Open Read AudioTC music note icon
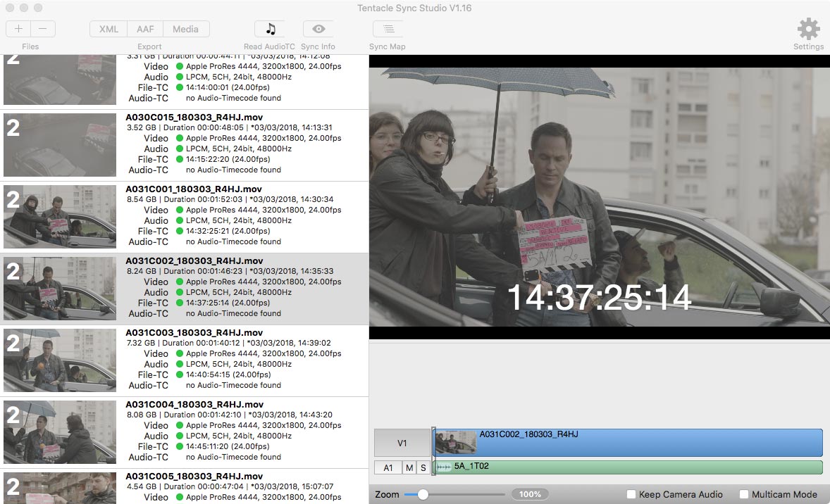Image resolution: width=830 pixels, height=504 pixels. tap(271, 29)
